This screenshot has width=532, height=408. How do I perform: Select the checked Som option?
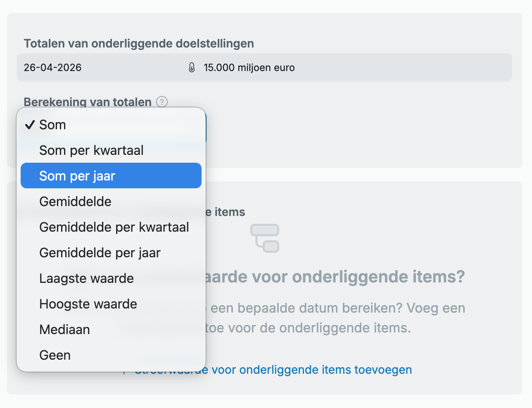pos(52,125)
